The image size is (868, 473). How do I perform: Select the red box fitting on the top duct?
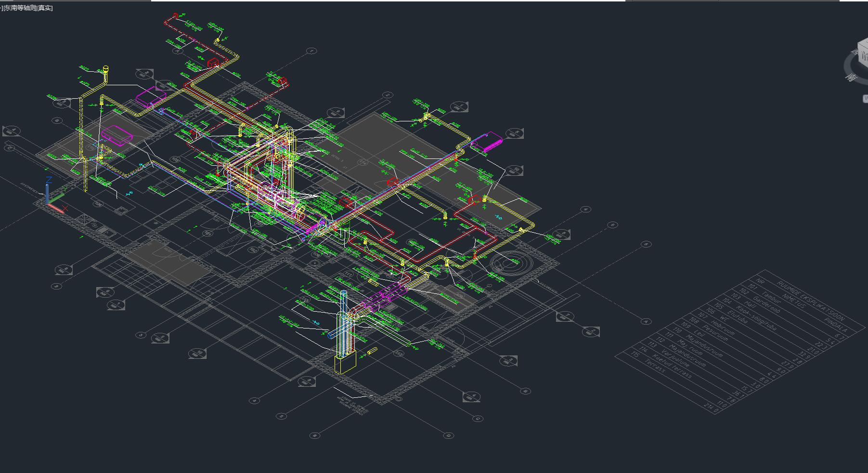click(213, 63)
